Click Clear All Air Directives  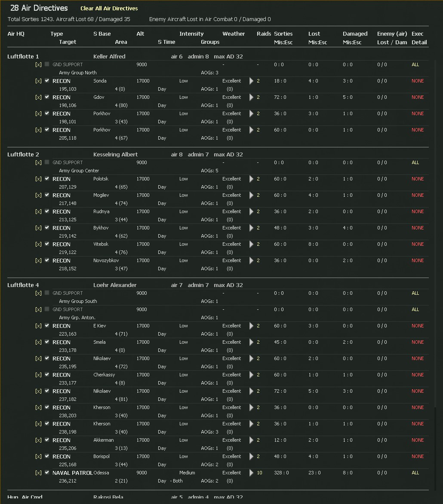coord(109,8)
